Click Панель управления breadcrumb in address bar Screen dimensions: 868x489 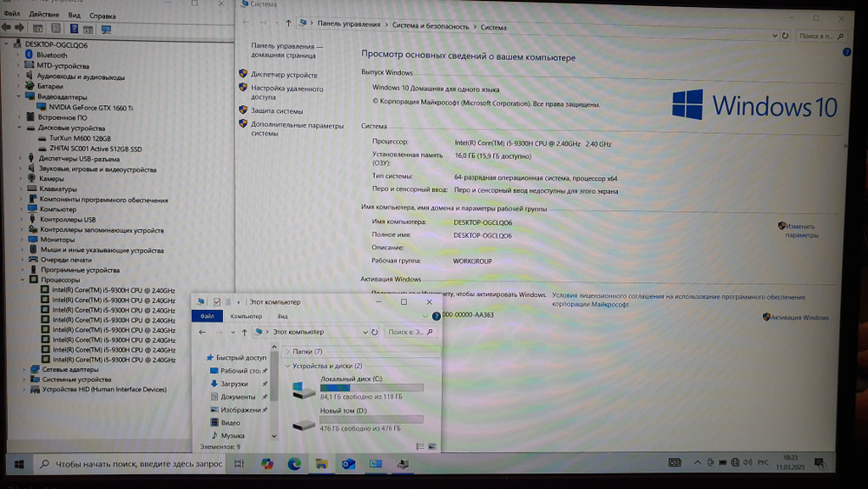[x=349, y=23]
